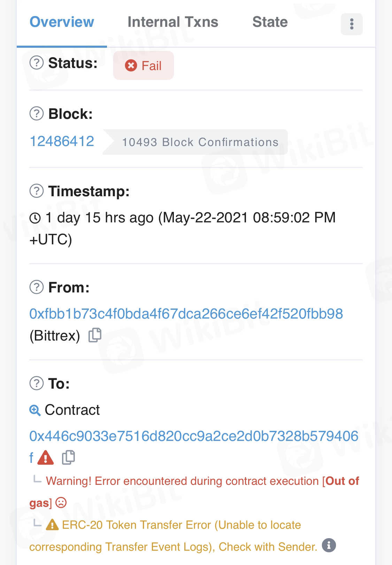Click the clock icon beside the timestamp
The width and height of the screenshot is (392, 565).
[x=35, y=218]
